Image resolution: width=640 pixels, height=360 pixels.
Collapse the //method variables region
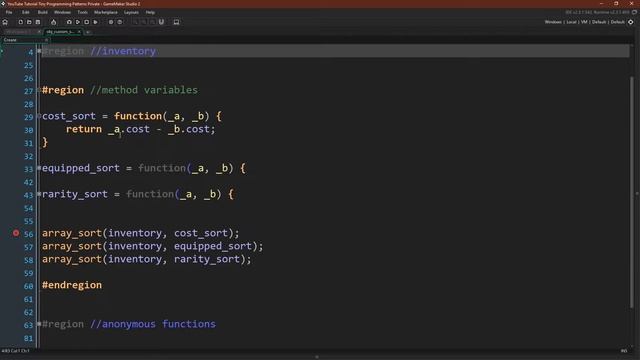tap(39, 90)
